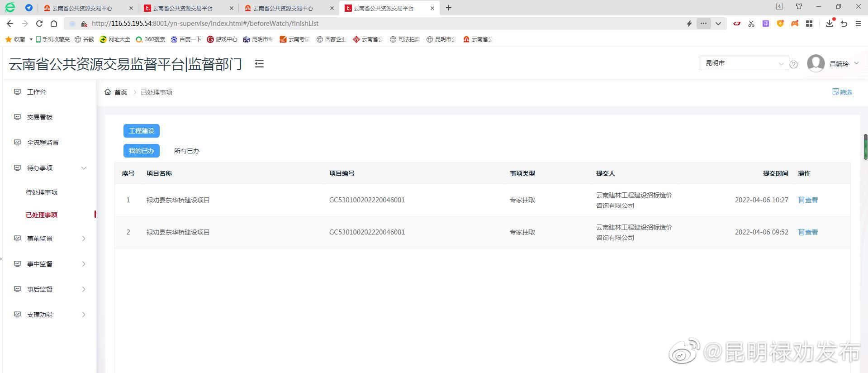The width and height of the screenshot is (868, 373).
Task: Open the 谷歌 bookmark
Action: (x=85, y=39)
